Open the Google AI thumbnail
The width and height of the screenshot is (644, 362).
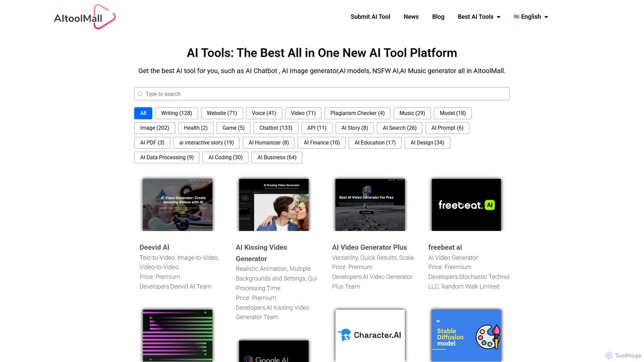pos(274,351)
